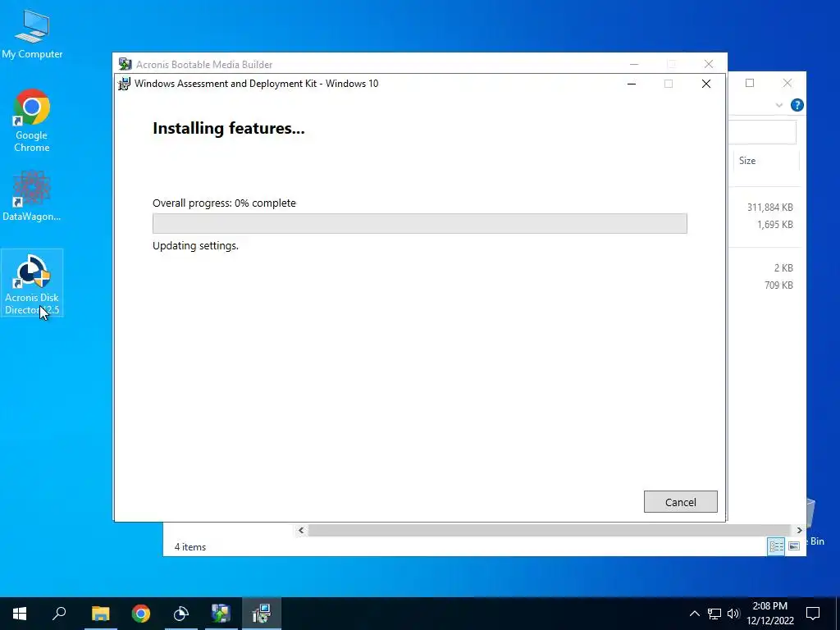Click the '4 items' status text

coord(190,547)
